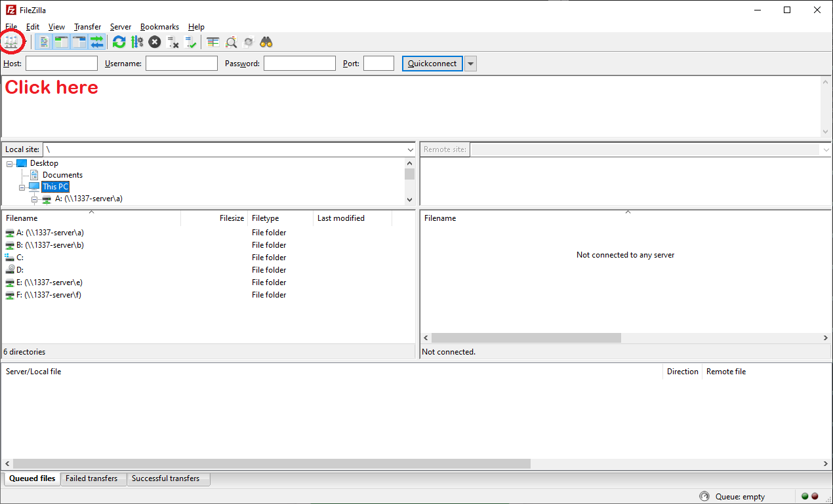Open the Local site path dropdown
The image size is (833, 504).
point(410,149)
